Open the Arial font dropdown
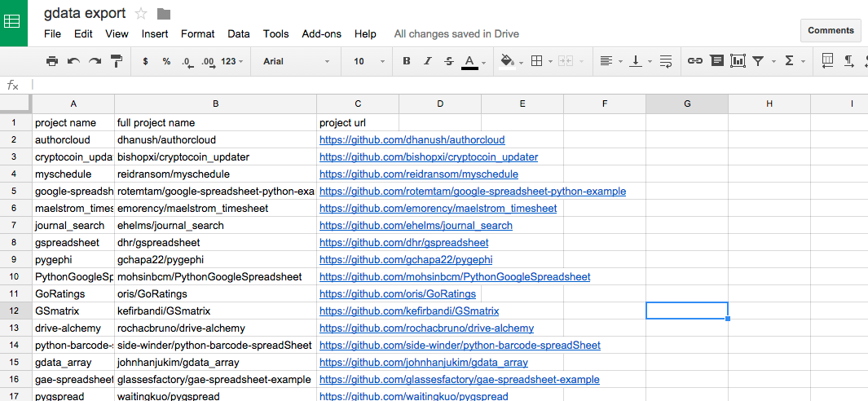The height and width of the screenshot is (401, 868). pos(296,61)
